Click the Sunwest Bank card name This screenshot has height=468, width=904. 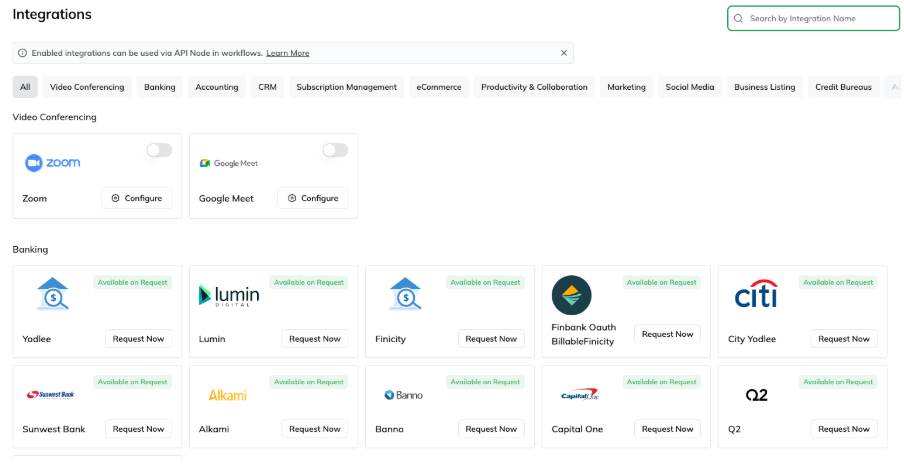(x=54, y=429)
